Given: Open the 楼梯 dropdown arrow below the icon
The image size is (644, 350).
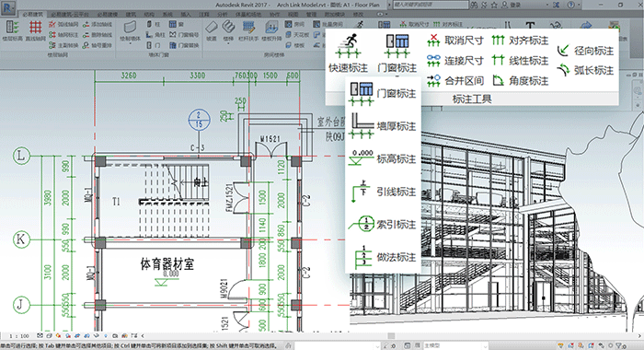Looking at the screenshot, I should (228, 43).
